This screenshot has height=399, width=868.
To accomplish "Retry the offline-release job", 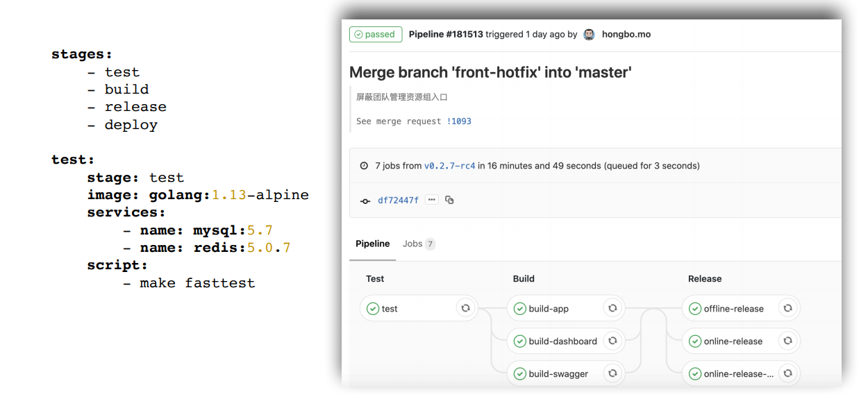I will click(x=787, y=308).
